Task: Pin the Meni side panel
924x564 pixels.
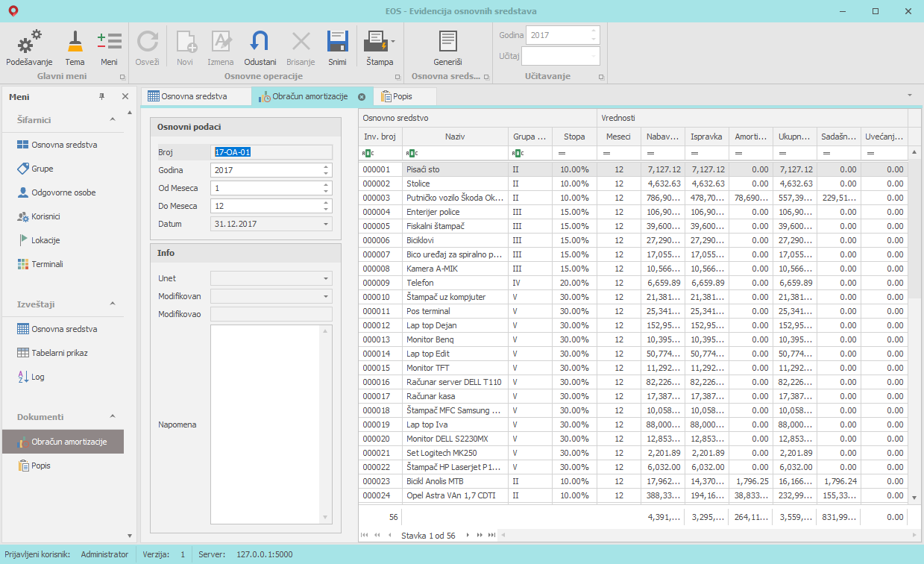Action: (102, 97)
